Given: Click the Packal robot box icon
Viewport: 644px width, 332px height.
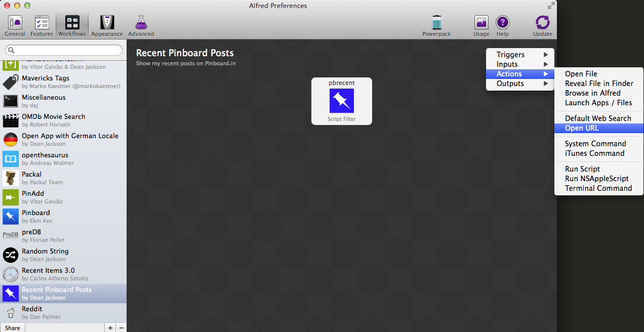Looking at the screenshot, I should pyautogui.click(x=11, y=178).
